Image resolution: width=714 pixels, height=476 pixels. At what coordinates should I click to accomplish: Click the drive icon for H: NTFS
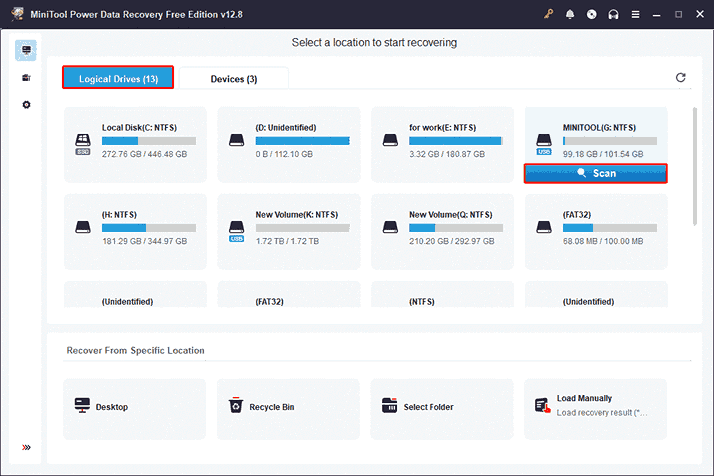pyautogui.click(x=82, y=227)
